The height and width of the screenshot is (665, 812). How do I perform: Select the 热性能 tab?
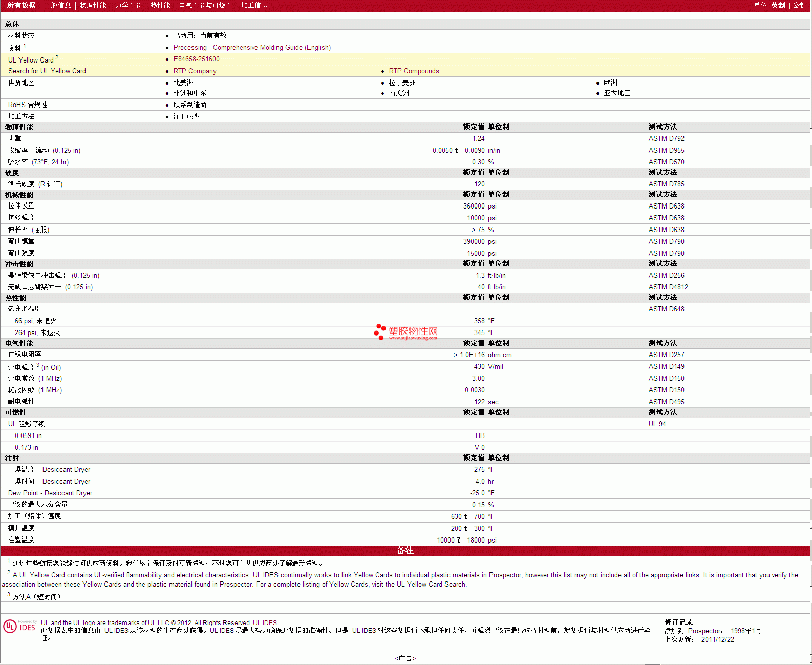pos(160,6)
